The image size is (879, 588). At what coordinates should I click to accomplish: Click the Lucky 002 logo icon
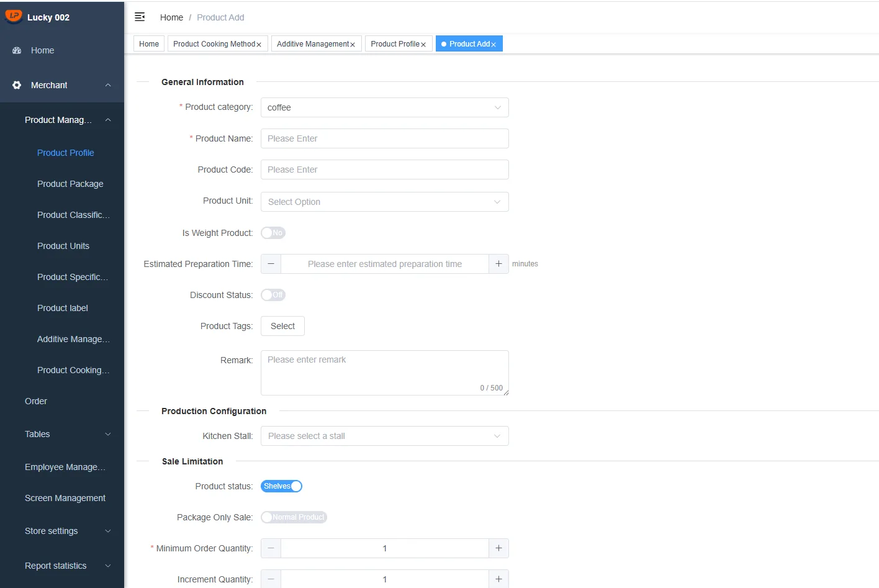click(x=13, y=17)
